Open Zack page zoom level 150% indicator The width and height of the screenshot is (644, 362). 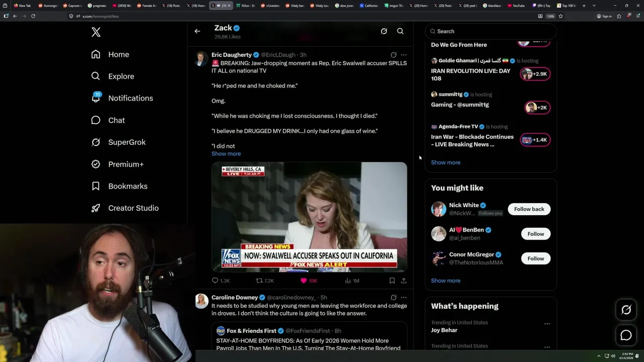tap(550, 16)
